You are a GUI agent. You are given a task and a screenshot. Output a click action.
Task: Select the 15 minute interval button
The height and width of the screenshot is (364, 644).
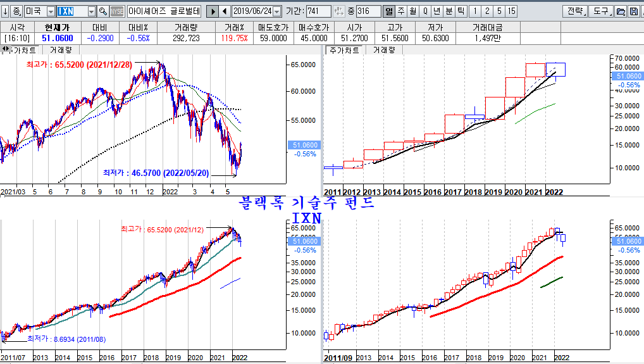[x=511, y=11]
